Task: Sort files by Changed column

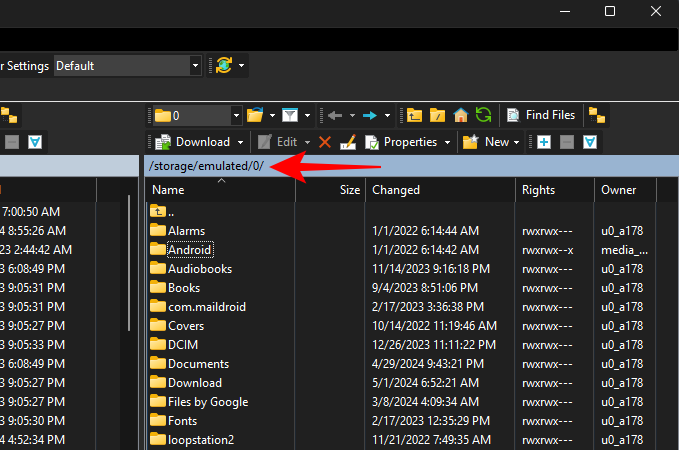Action: tap(396, 189)
